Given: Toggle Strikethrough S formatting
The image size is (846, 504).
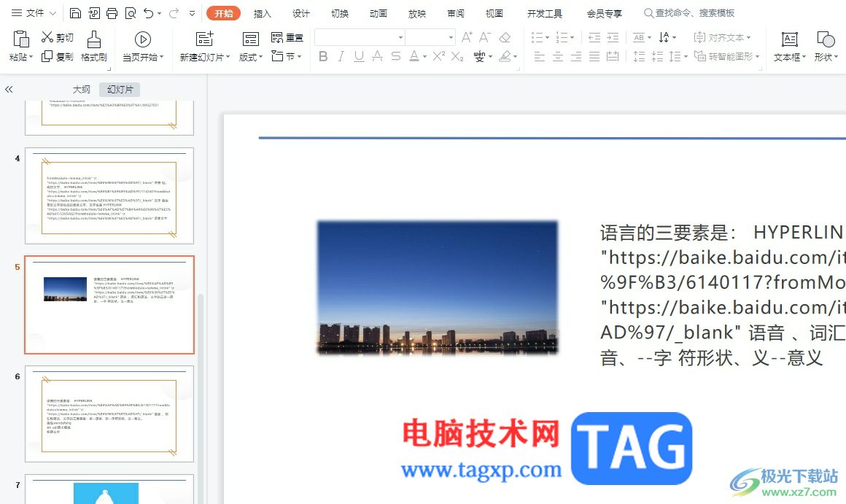Looking at the screenshot, I should coord(396,56).
